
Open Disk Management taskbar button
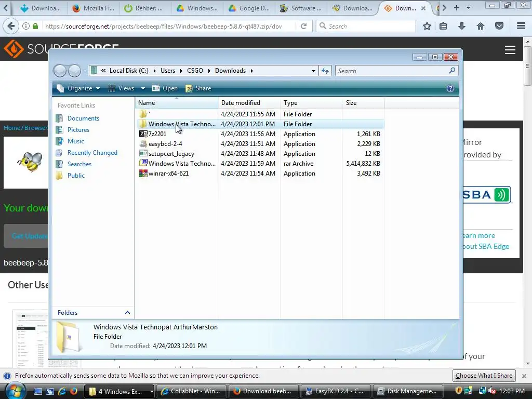pyautogui.click(x=408, y=391)
